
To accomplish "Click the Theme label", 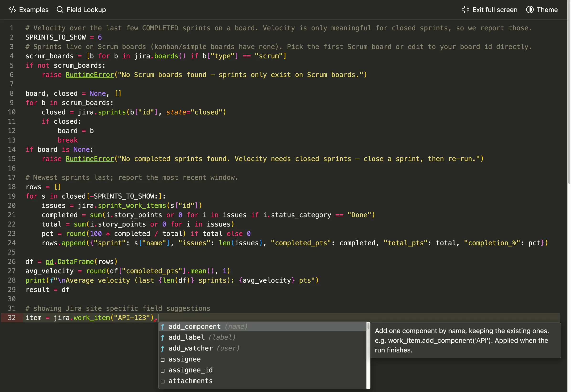I will tap(547, 10).
